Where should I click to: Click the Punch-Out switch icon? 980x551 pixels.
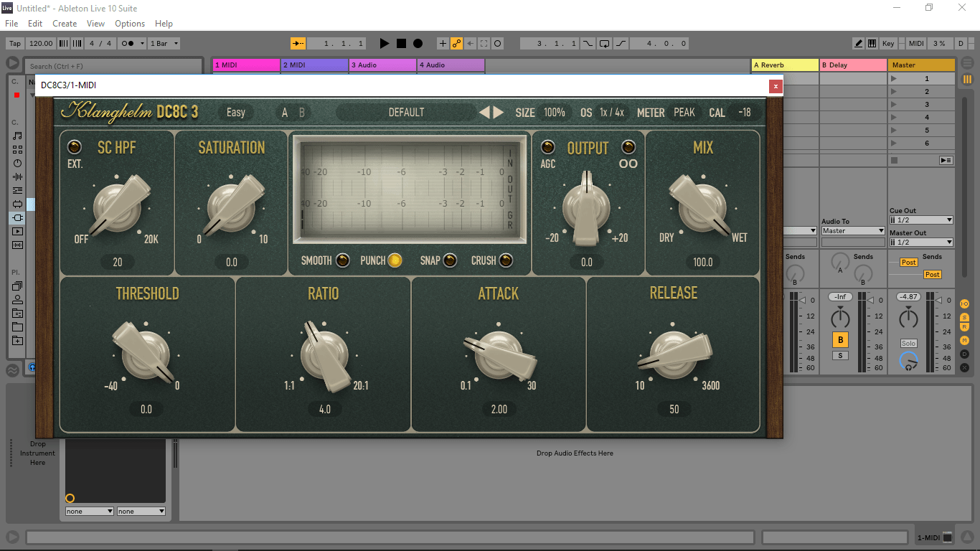[621, 44]
